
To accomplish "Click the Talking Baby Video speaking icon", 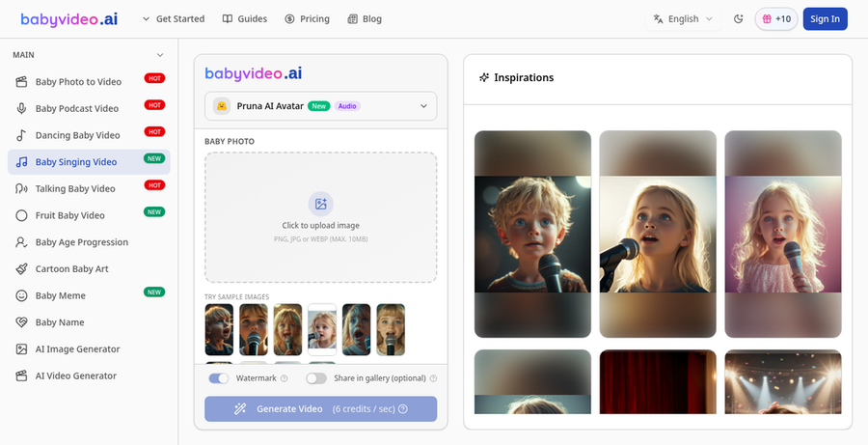I will (21, 188).
